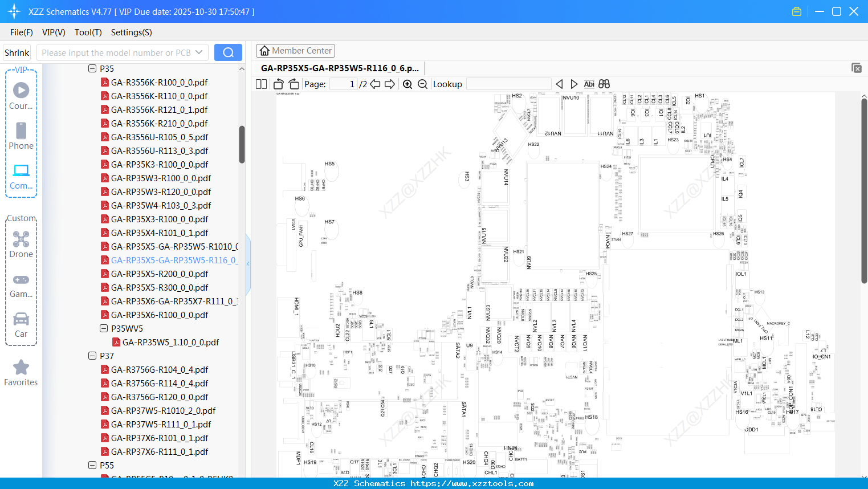The image size is (868, 489).
Task: Select the Computer category icon
Action: pos(21,176)
